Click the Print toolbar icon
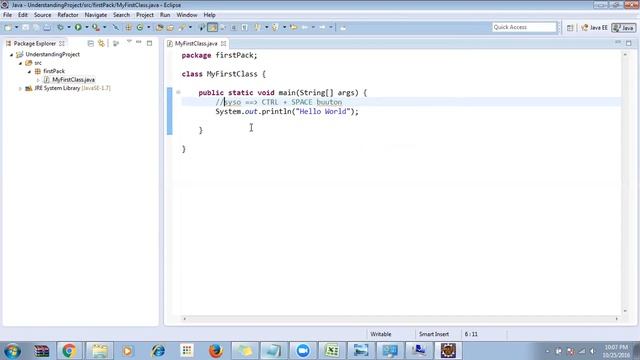 click(x=47, y=27)
